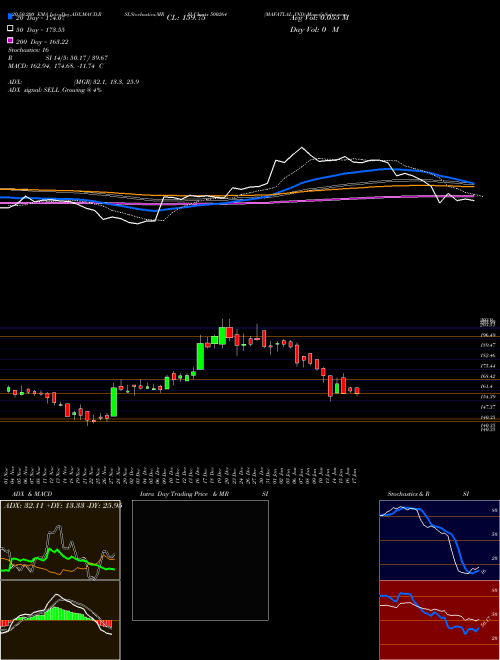Click the white 50 Day legend square
Image resolution: width=500 pixels, height=660 pixels.
(x=10, y=29)
